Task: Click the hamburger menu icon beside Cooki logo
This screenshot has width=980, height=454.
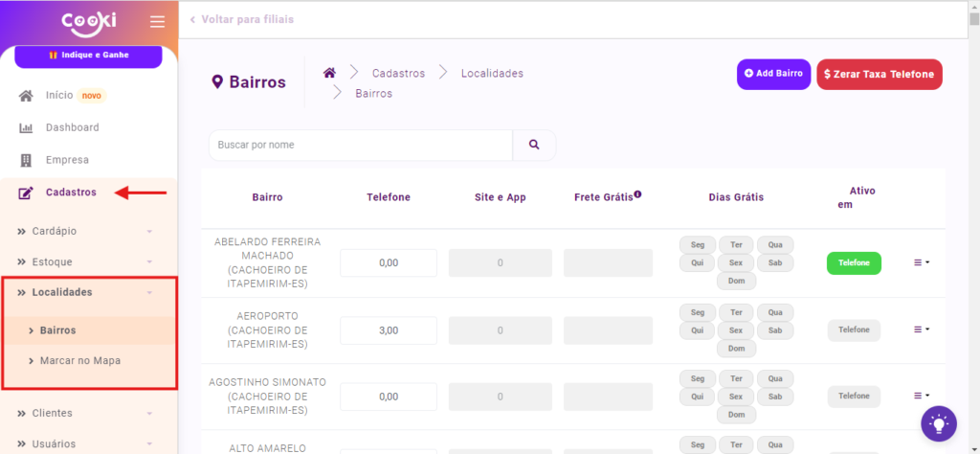Action: click(x=157, y=21)
